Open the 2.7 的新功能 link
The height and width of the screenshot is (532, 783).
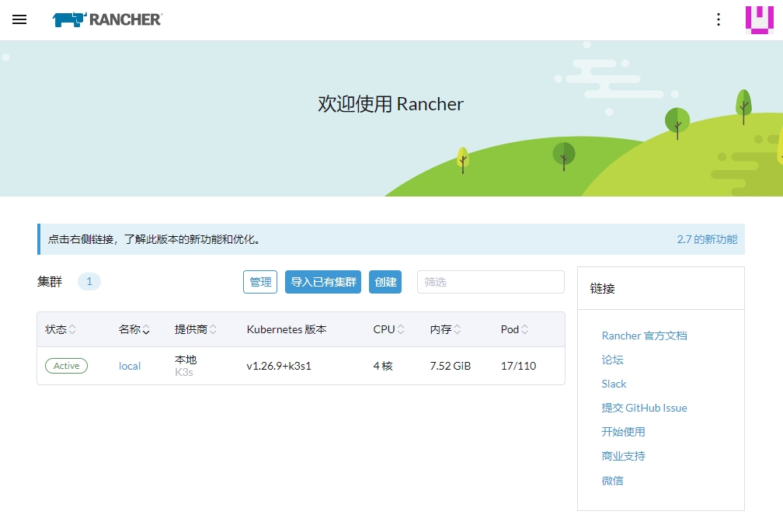click(x=707, y=239)
